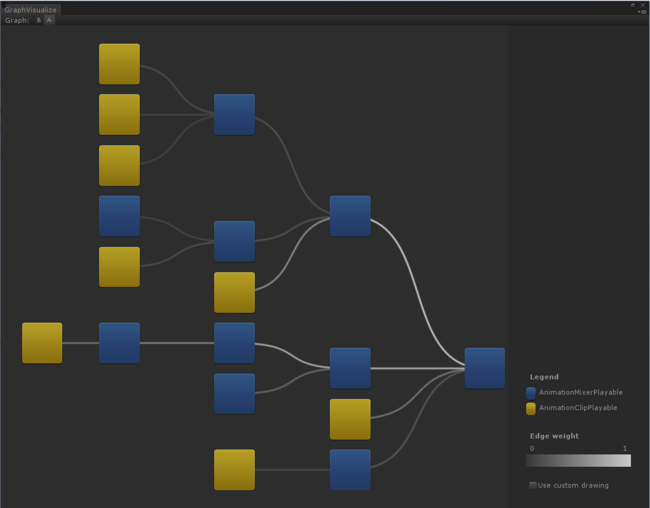Select the bottom mixer fed by the lowest clip
This screenshot has height=508, width=650.
(x=350, y=469)
